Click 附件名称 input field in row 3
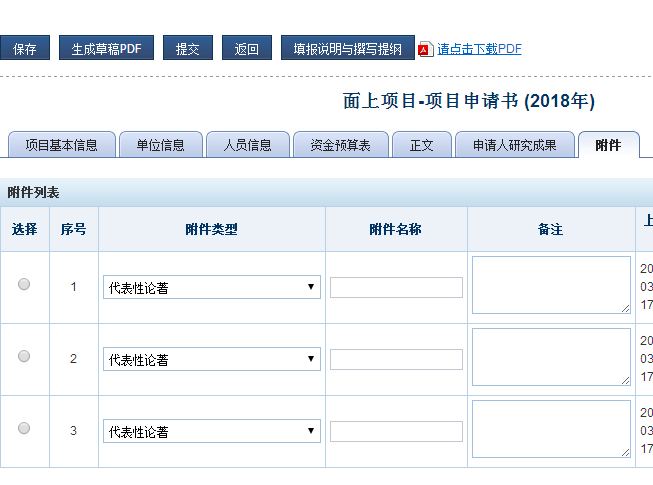 tap(396, 431)
